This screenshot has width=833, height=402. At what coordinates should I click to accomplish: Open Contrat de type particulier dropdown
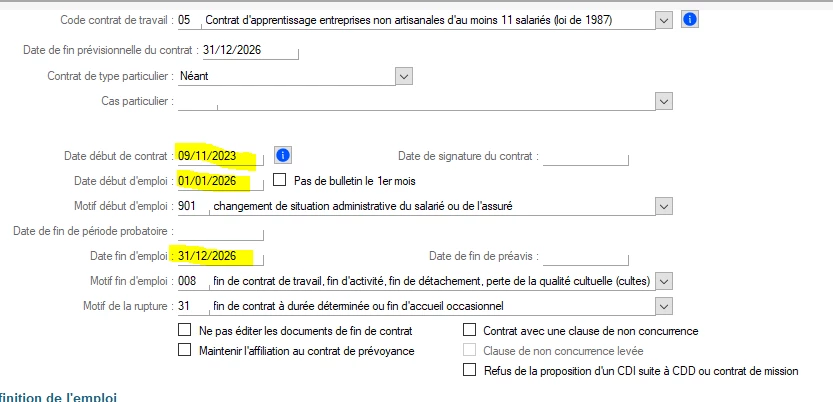click(404, 76)
